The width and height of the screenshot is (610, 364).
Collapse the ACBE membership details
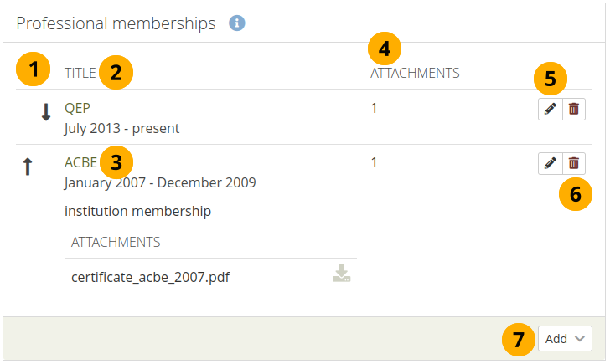click(x=80, y=162)
